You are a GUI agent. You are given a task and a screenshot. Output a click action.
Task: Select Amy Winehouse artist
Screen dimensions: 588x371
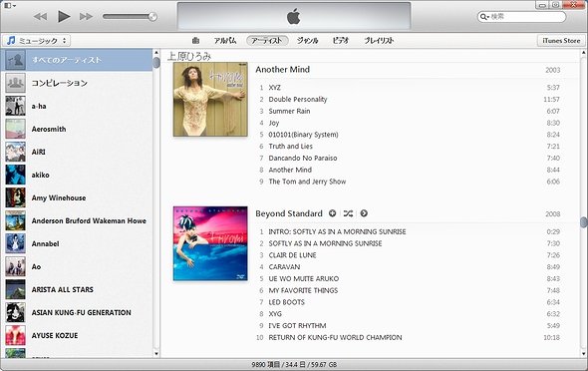pos(77,197)
